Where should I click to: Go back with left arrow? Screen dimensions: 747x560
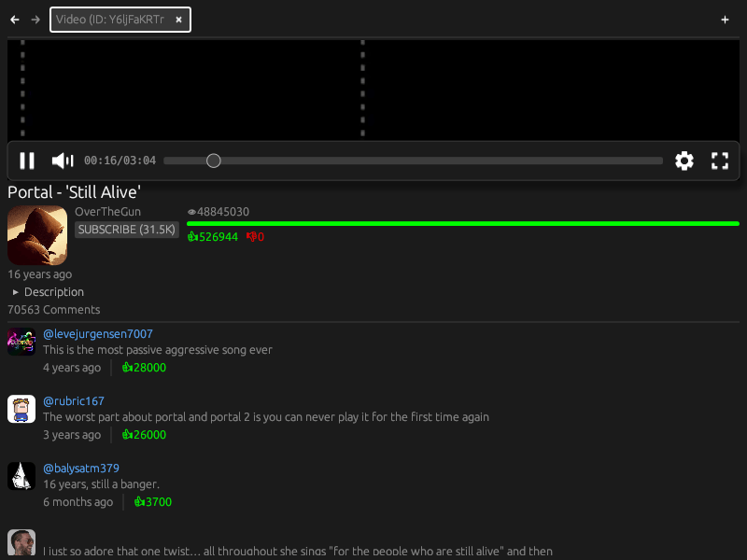[15, 20]
